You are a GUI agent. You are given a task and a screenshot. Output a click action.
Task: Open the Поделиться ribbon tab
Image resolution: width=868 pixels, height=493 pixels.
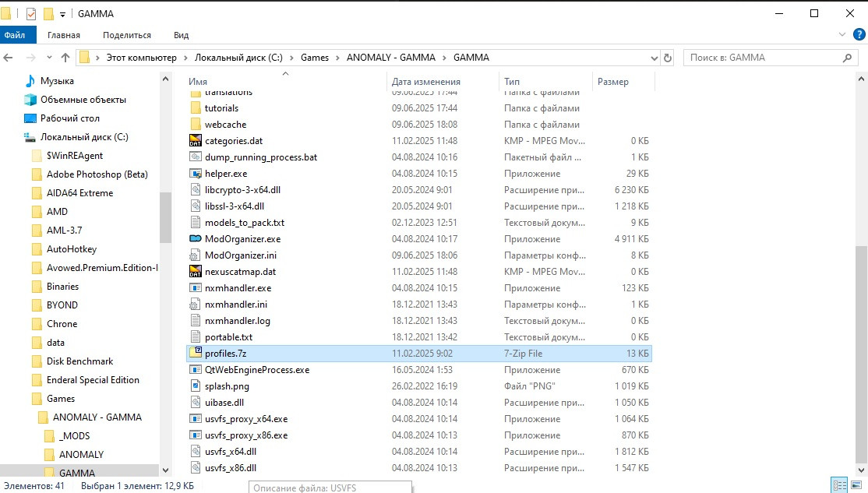(x=127, y=35)
